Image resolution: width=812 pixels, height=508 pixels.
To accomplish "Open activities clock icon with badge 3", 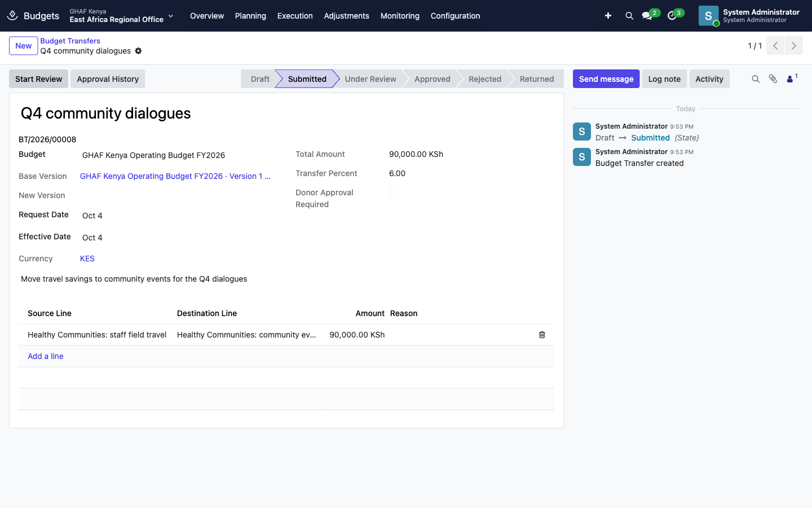I will (672, 16).
